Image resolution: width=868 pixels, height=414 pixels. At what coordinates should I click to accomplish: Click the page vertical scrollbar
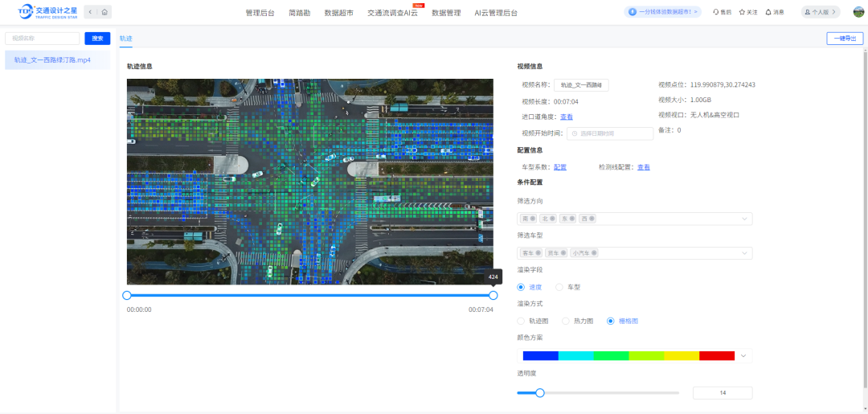[x=866, y=219]
